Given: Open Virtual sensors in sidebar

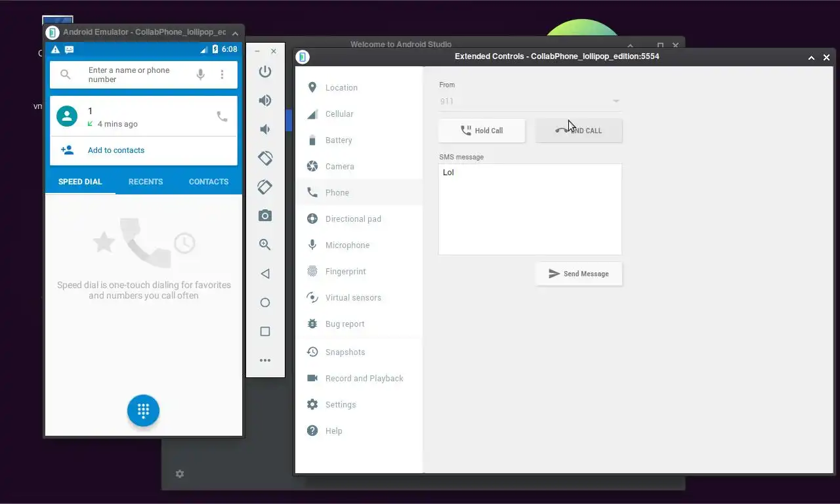Looking at the screenshot, I should (359, 297).
